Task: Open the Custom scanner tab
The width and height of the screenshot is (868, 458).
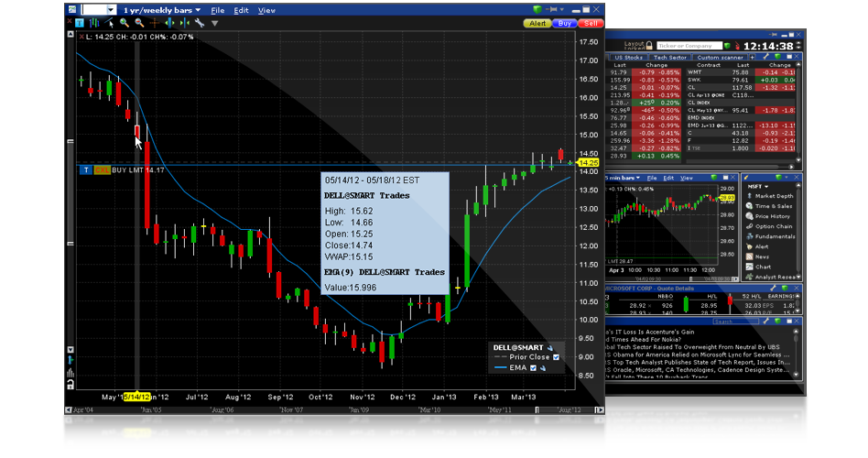Action: [720, 57]
